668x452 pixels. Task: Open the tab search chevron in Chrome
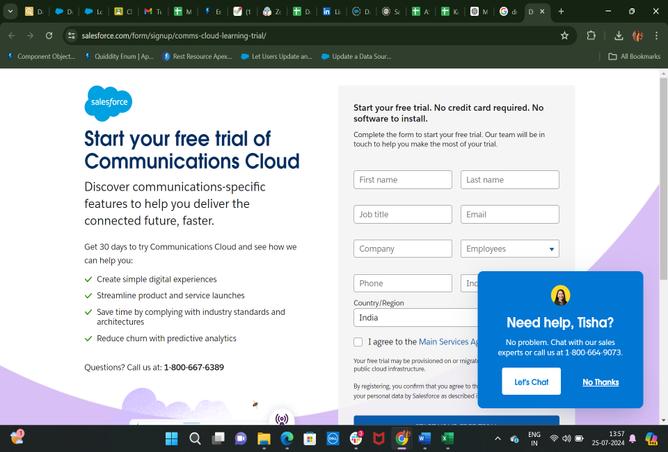click(10, 12)
